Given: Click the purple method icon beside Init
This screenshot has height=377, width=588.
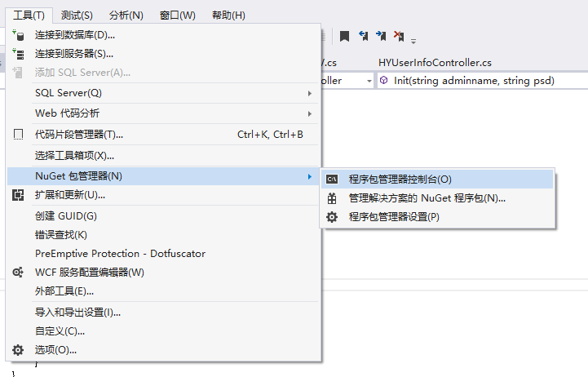Looking at the screenshot, I should 383,80.
